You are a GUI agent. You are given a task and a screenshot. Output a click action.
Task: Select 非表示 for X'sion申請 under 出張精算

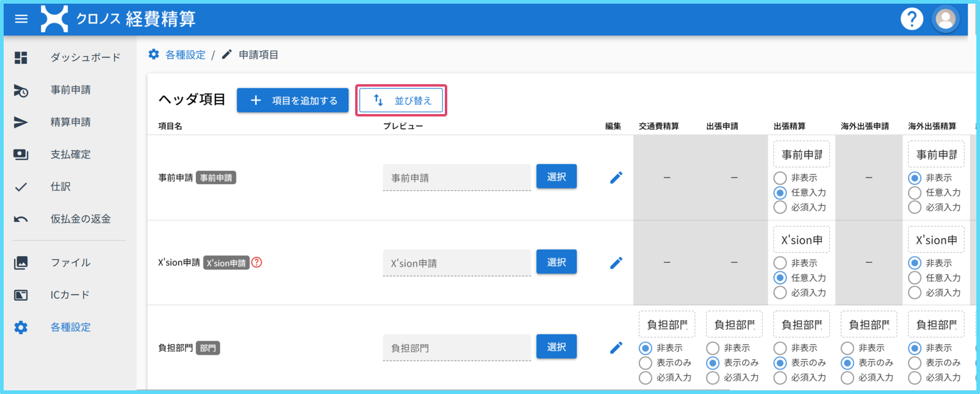(x=780, y=263)
